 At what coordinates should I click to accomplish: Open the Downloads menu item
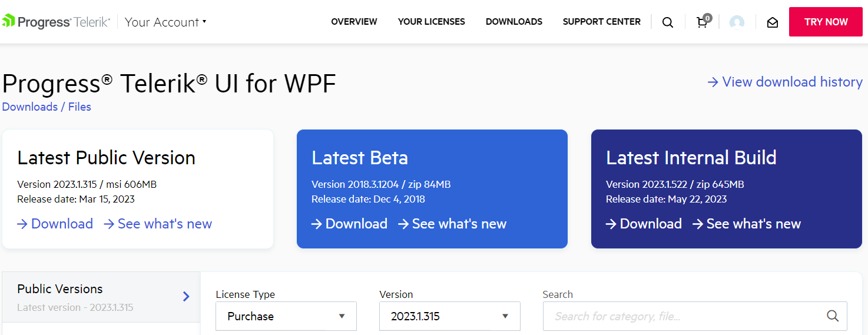514,22
